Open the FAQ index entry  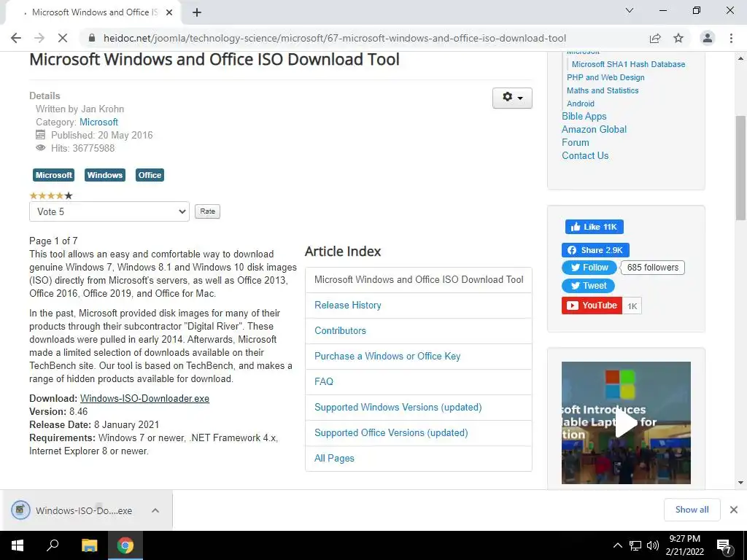tap(324, 381)
